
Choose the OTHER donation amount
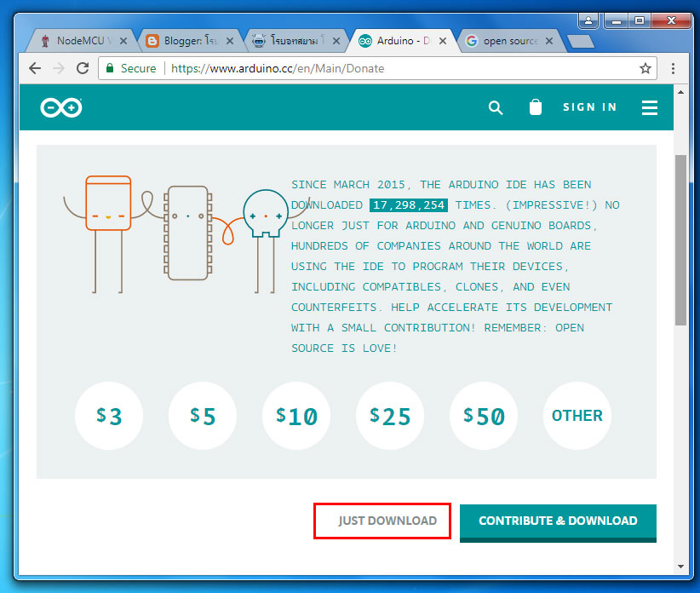coord(577,415)
